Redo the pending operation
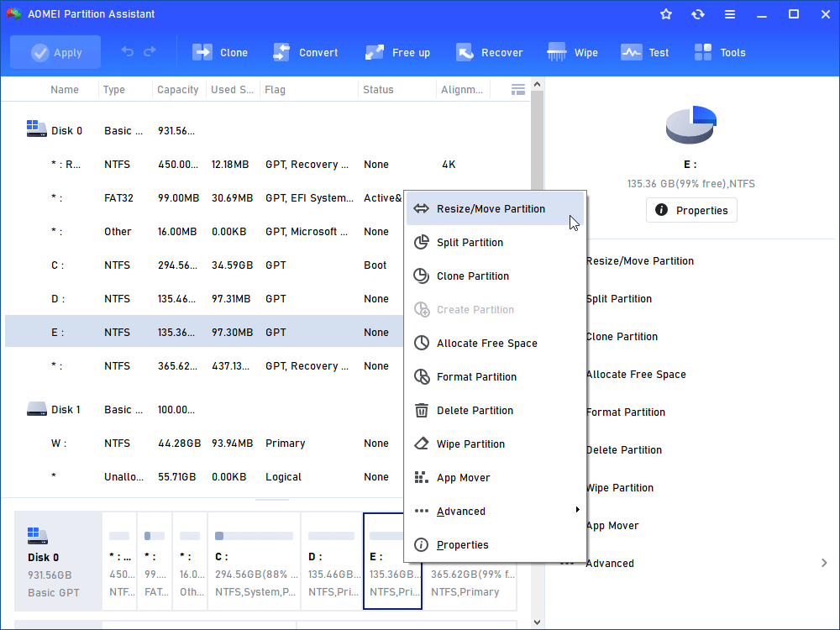 150,51
